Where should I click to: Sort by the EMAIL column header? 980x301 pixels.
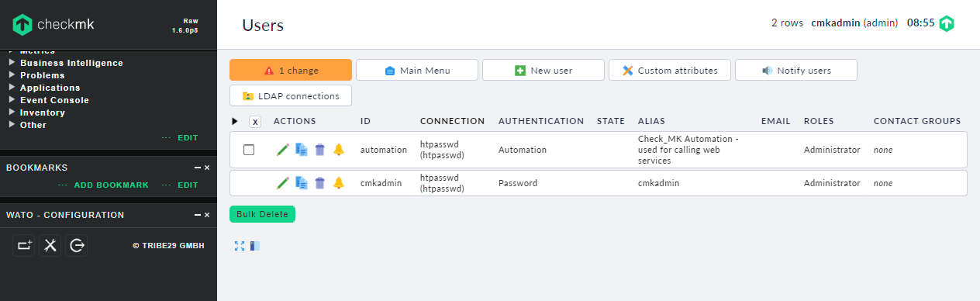[776, 121]
